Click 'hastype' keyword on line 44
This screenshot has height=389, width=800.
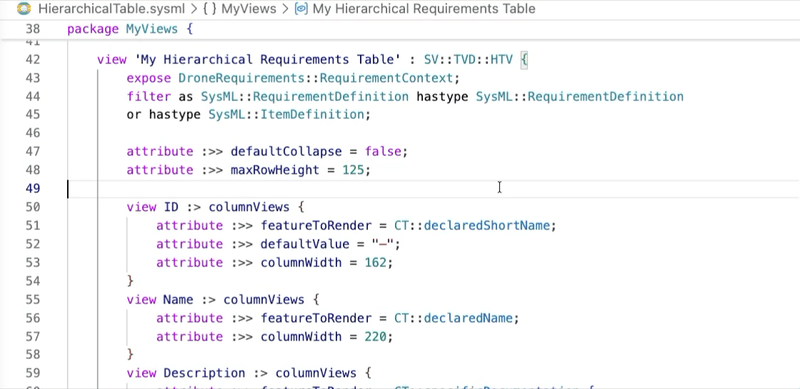[442, 96]
